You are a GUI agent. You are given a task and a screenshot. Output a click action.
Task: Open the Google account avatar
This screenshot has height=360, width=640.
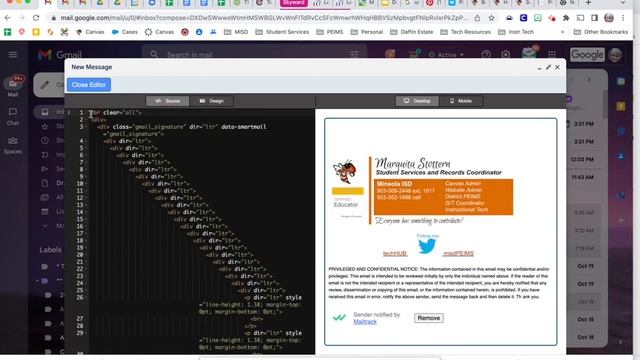[616, 55]
